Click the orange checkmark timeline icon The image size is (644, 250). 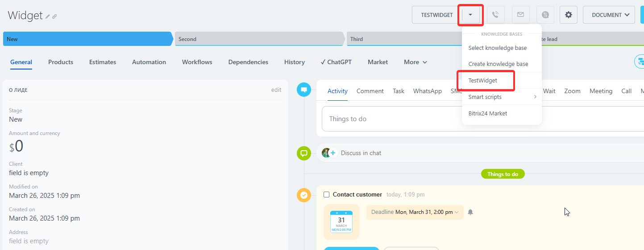304,195
